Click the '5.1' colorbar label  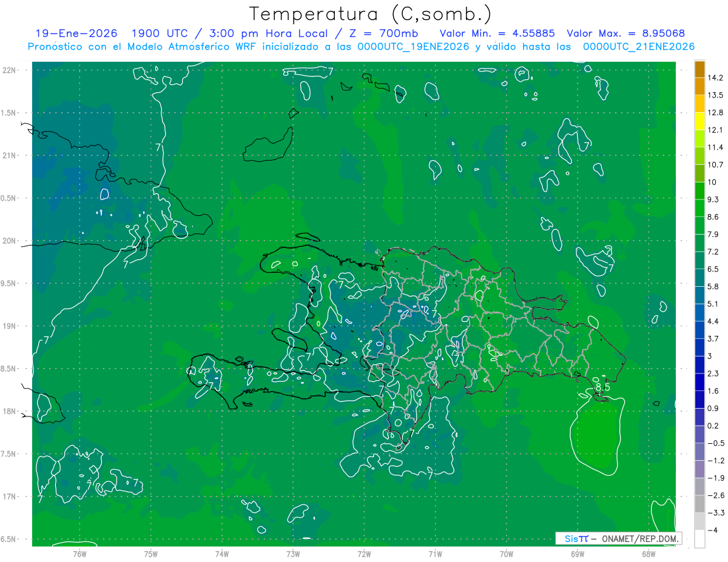click(713, 304)
